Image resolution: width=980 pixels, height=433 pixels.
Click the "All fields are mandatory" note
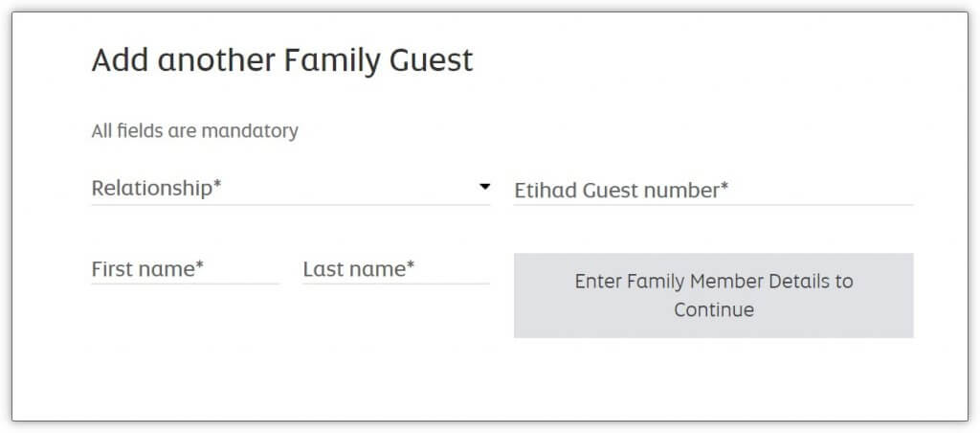coord(194,130)
